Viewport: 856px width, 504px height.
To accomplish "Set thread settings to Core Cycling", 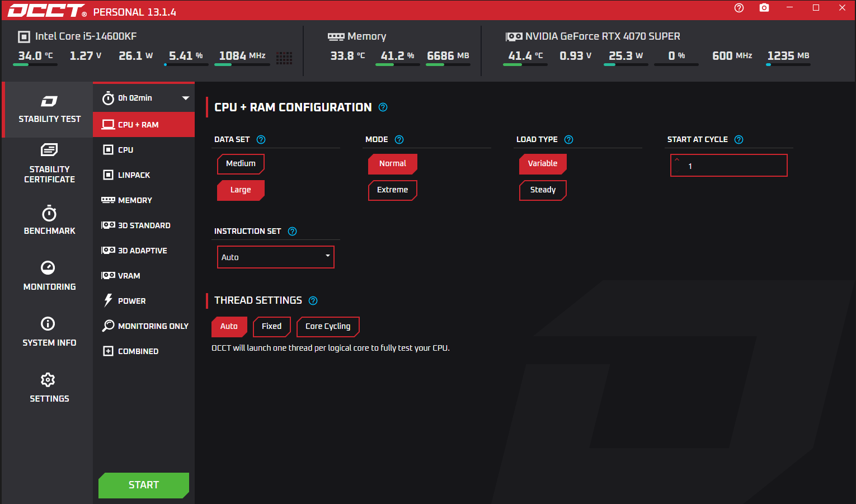I will (x=328, y=327).
